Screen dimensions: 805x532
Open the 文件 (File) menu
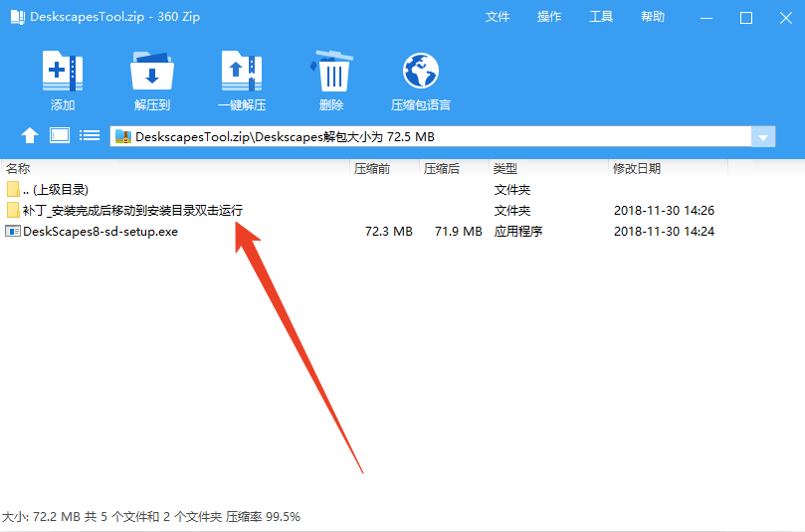(498, 17)
